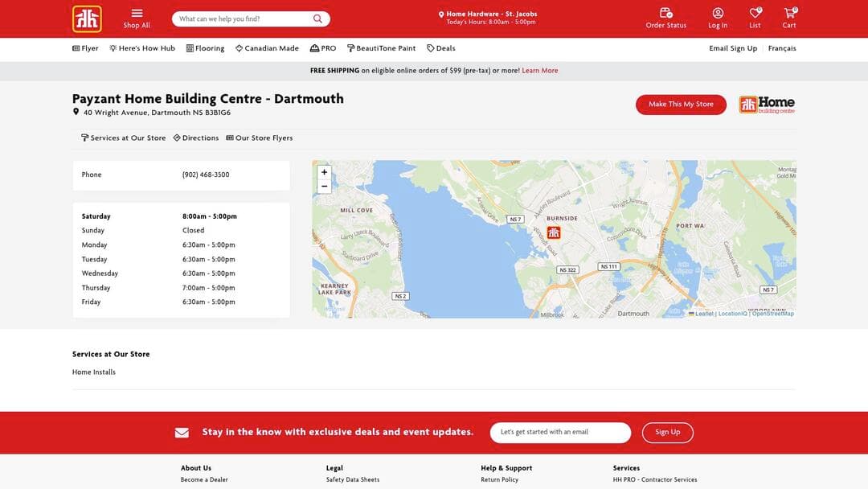Viewport: 868px width, 489px height.
Task: Click Make This My Store button
Action: point(681,104)
